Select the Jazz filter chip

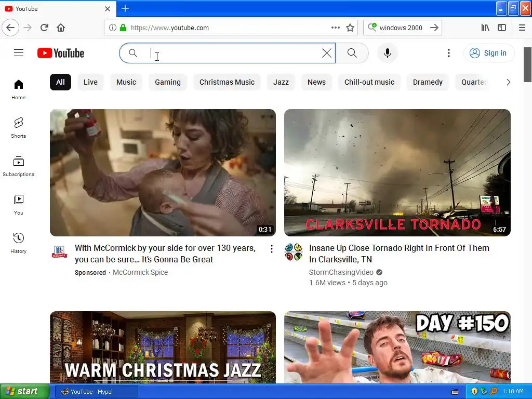point(281,82)
